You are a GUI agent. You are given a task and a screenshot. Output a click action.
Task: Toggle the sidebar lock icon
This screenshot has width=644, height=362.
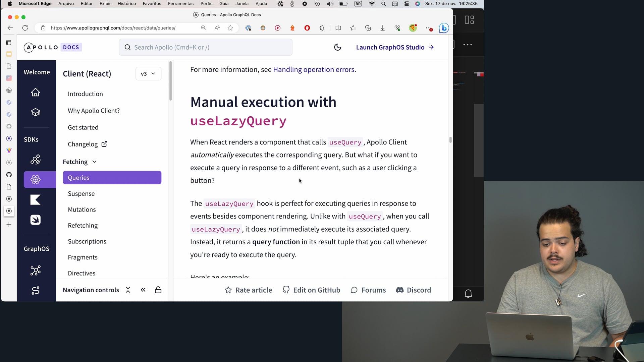coord(158,290)
